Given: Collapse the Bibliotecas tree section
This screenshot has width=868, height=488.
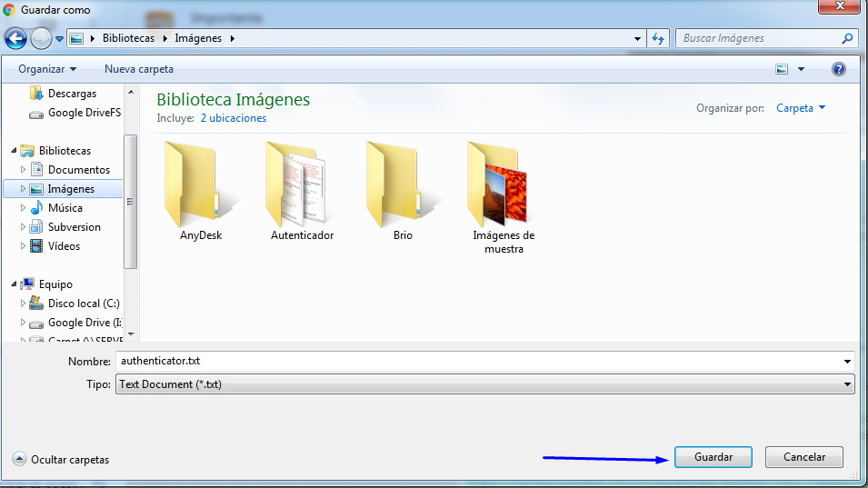Looking at the screenshot, I should point(15,151).
